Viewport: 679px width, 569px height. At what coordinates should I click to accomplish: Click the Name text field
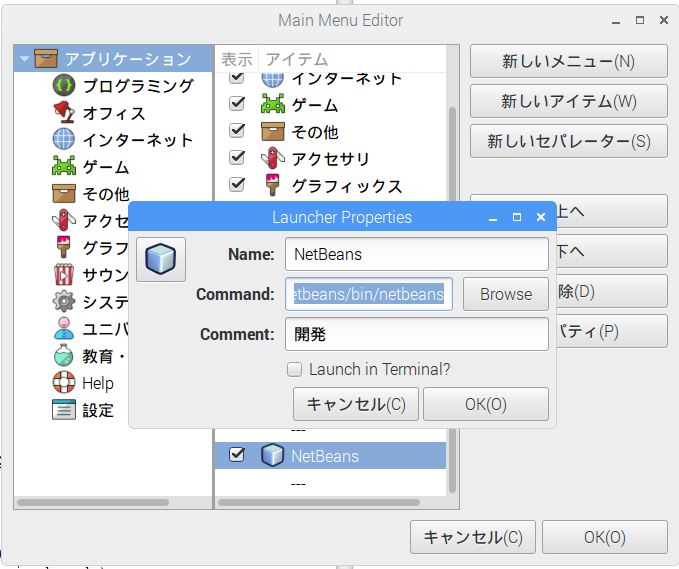(416, 254)
